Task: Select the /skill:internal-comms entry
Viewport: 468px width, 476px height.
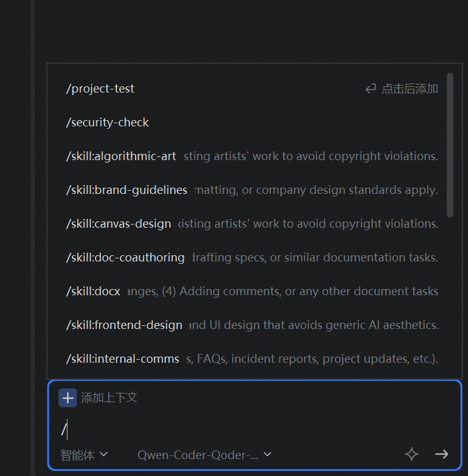Action: (122, 359)
